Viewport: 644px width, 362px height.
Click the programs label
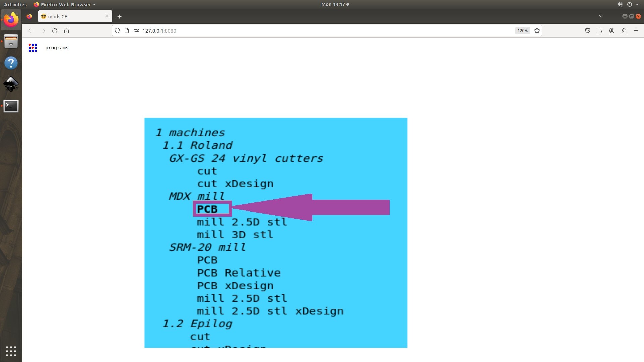click(x=57, y=48)
